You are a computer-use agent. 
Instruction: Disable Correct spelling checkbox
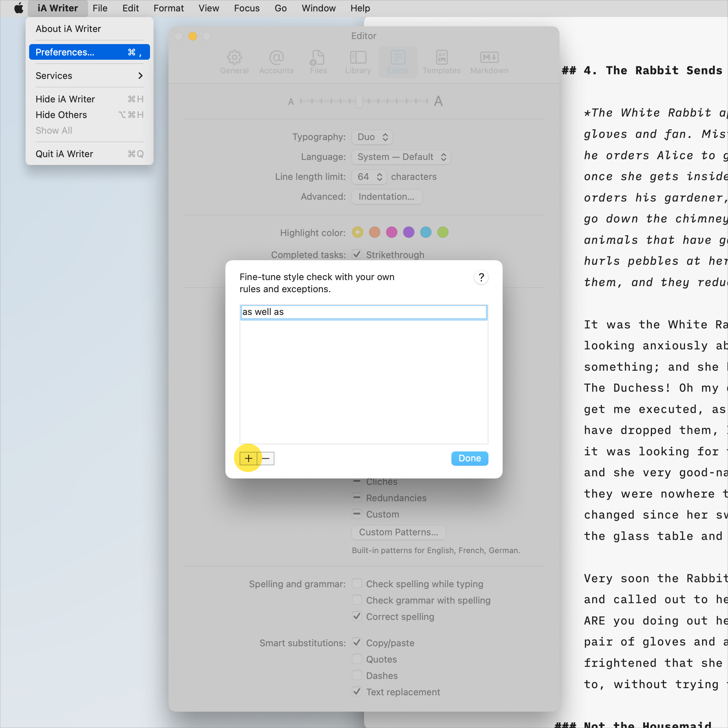tap(357, 616)
